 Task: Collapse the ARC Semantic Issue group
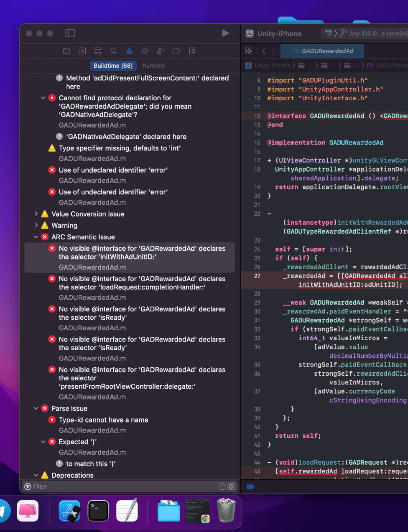pos(36,237)
